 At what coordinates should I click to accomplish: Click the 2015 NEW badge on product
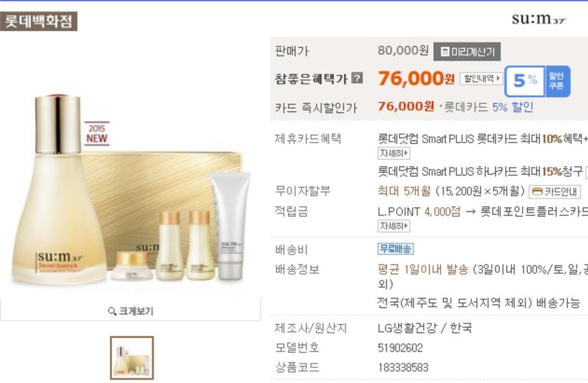coord(97,133)
